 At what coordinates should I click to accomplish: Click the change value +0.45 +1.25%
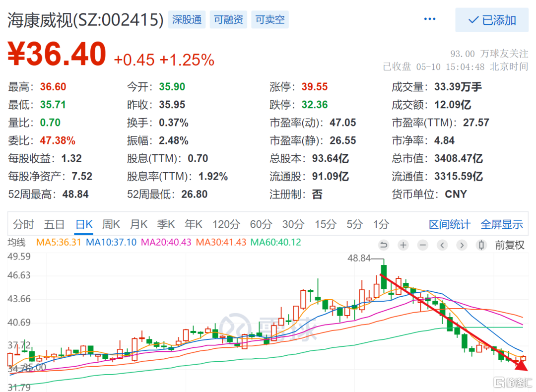[164, 60]
